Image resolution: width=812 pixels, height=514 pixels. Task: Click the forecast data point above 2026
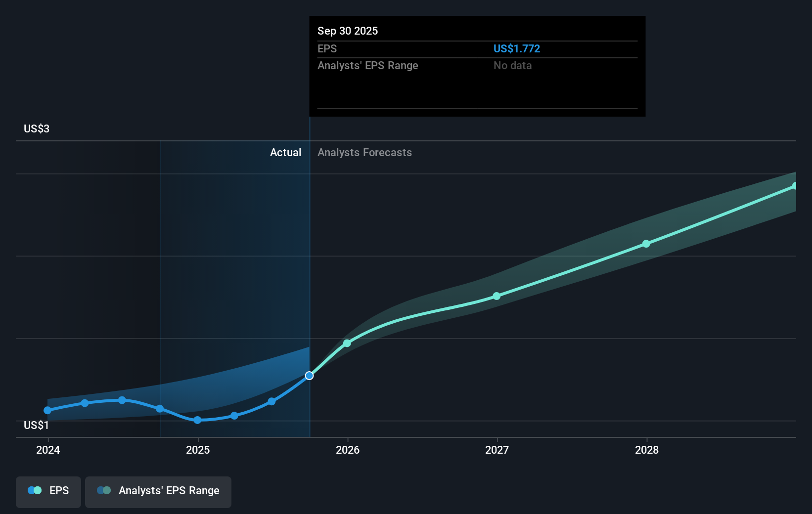pyautogui.click(x=347, y=343)
